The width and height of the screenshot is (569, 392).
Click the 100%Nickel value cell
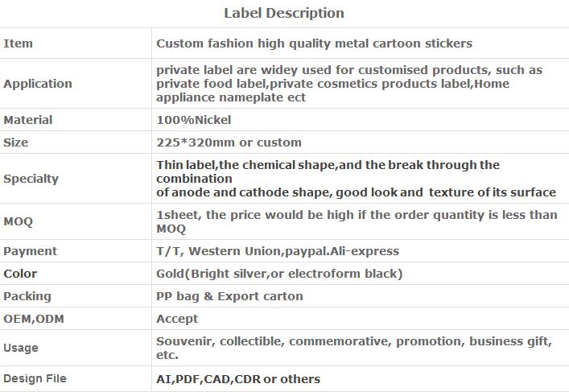pos(194,120)
